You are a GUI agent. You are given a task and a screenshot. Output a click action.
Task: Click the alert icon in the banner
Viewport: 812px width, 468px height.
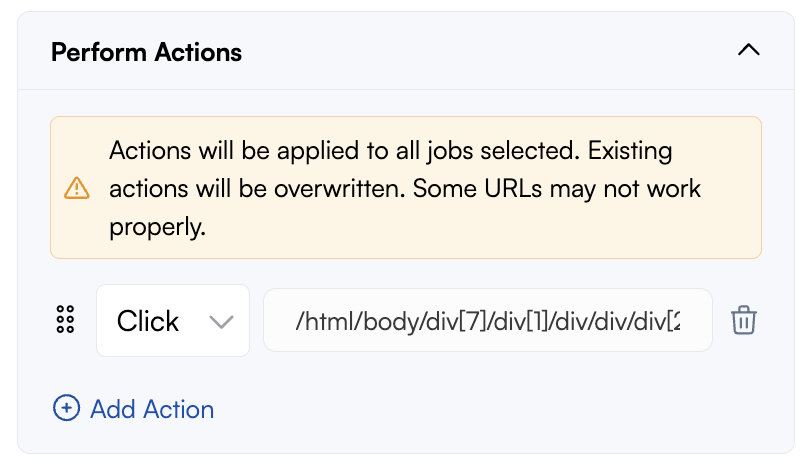click(x=77, y=188)
